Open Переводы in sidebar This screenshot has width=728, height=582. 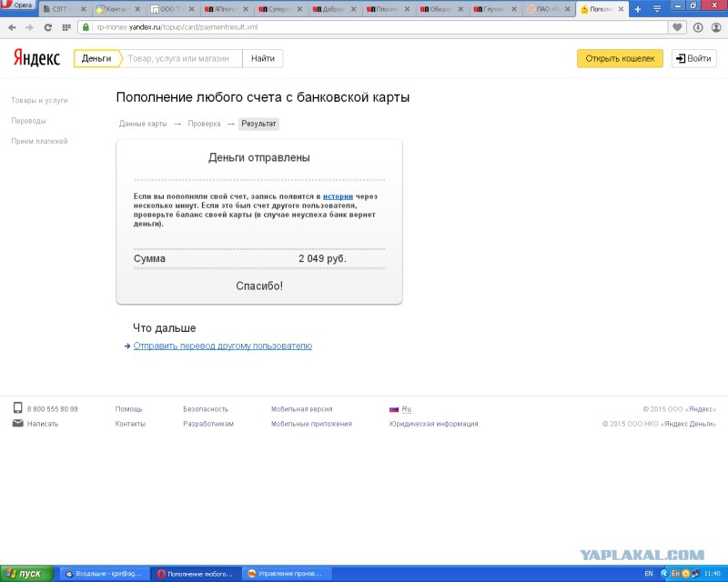pyautogui.click(x=28, y=121)
